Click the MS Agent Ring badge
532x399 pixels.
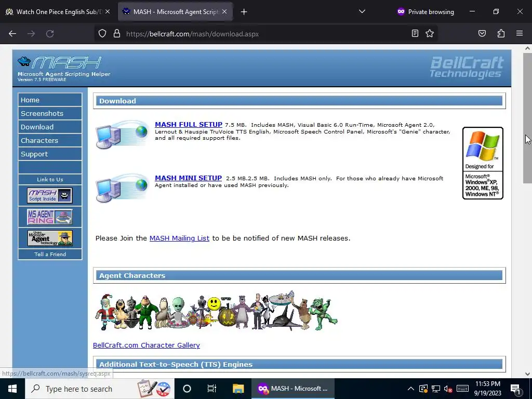point(49,217)
